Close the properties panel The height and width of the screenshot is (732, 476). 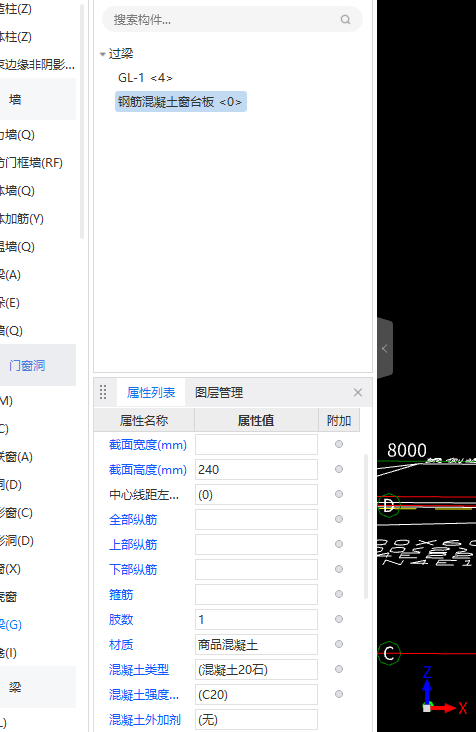tap(358, 393)
